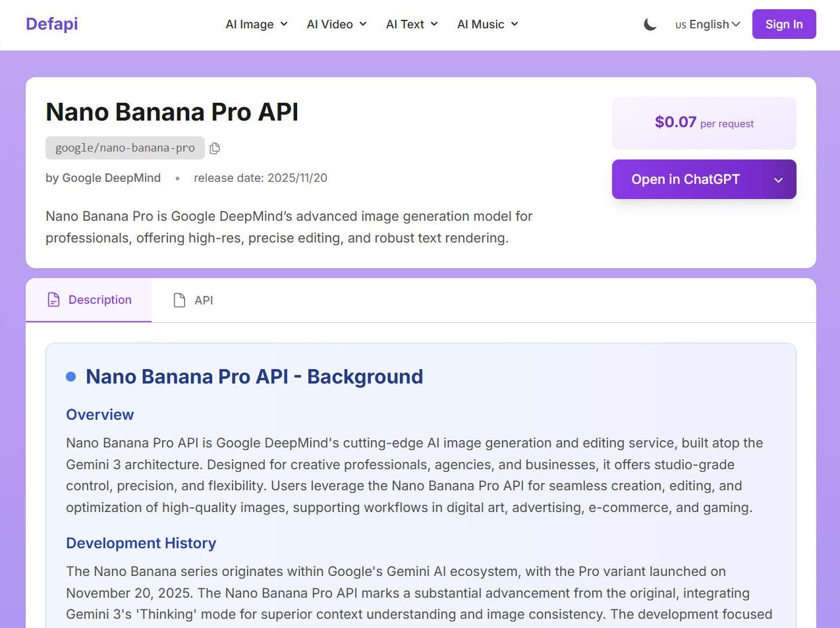The height and width of the screenshot is (628, 840).
Task: Select the Description tab
Action: 88,300
